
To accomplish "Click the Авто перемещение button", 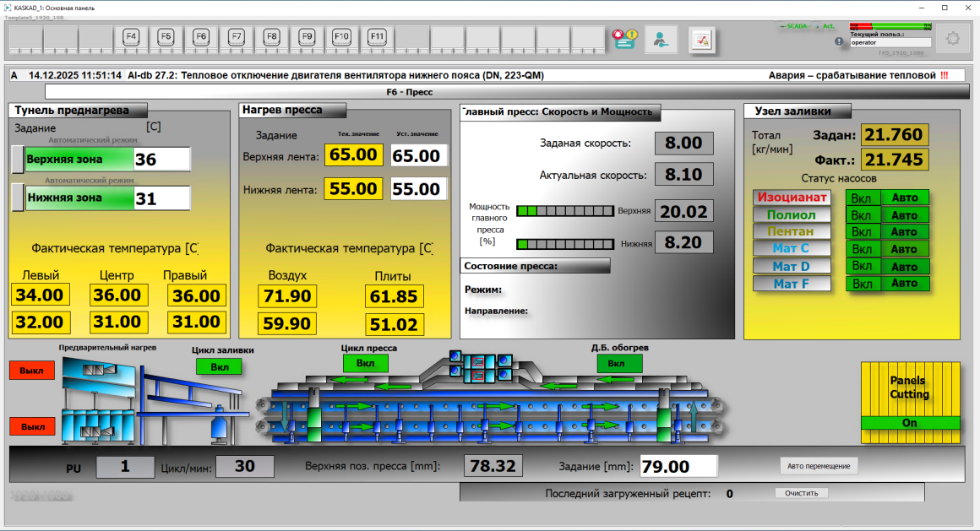I will pyautogui.click(x=818, y=466).
